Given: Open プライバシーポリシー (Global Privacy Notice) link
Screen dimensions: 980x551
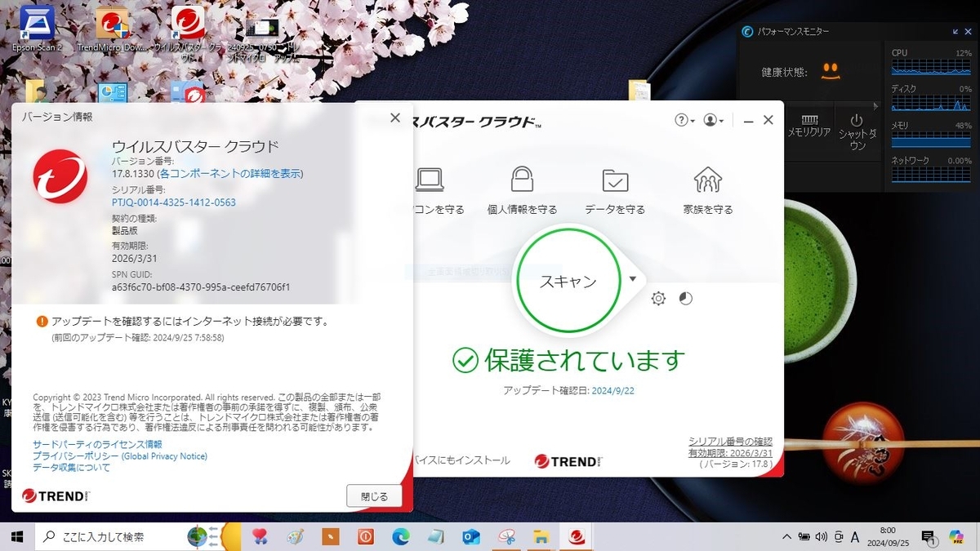Looking at the screenshot, I should [120, 455].
